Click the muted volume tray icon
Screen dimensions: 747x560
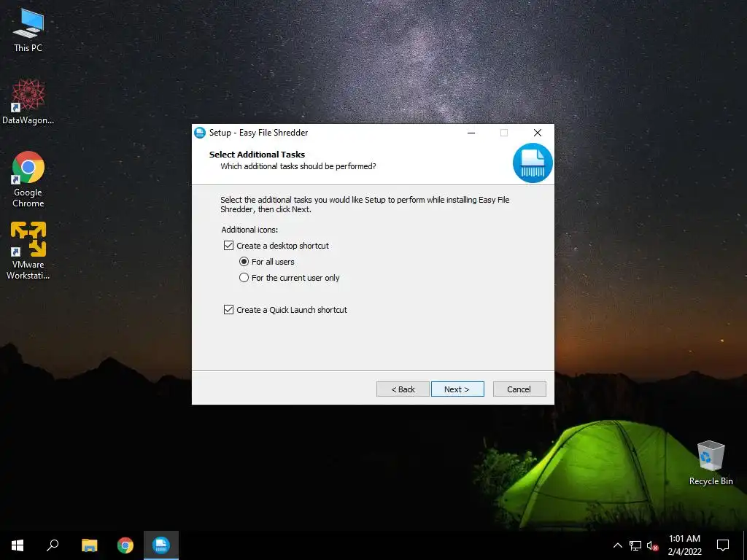pos(652,545)
